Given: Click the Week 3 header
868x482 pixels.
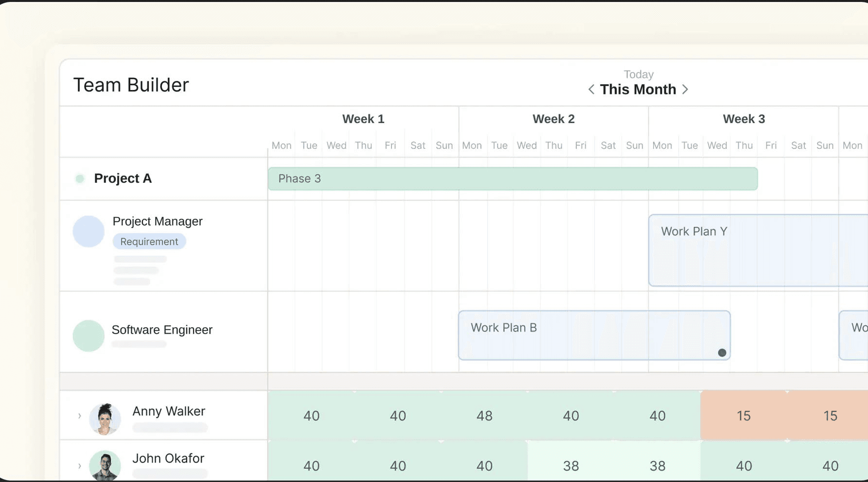Looking at the screenshot, I should click(x=744, y=119).
